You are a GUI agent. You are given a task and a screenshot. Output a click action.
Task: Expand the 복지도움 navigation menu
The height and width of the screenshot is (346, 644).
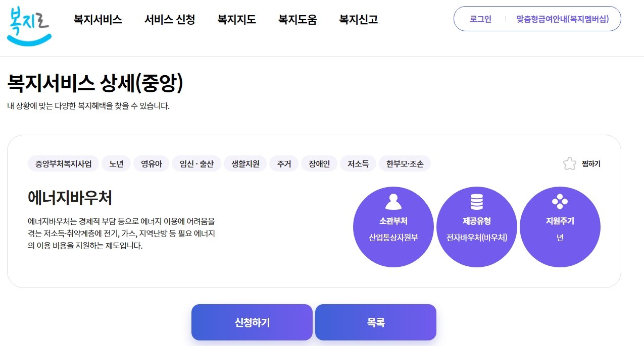coord(298,19)
